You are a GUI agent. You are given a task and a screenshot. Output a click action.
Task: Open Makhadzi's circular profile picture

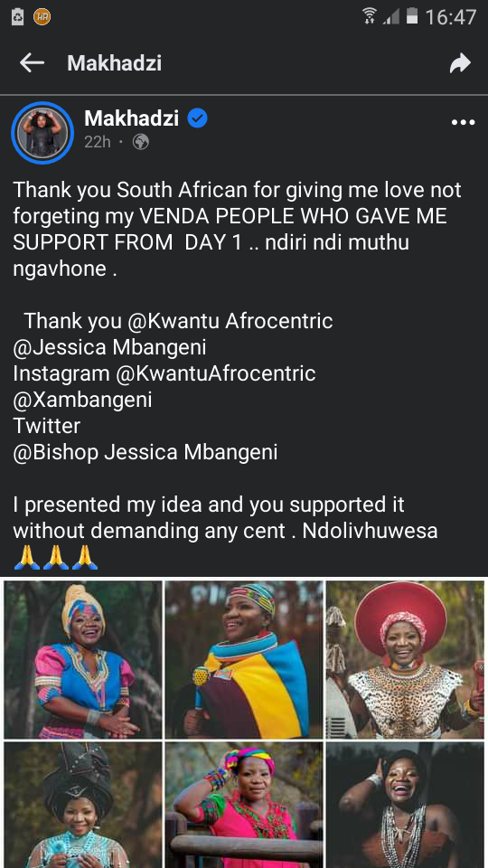tap(42, 133)
